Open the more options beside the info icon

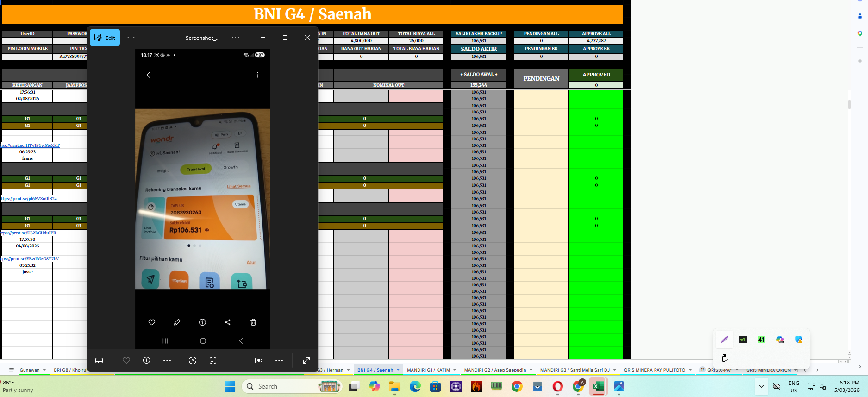tap(167, 360)
